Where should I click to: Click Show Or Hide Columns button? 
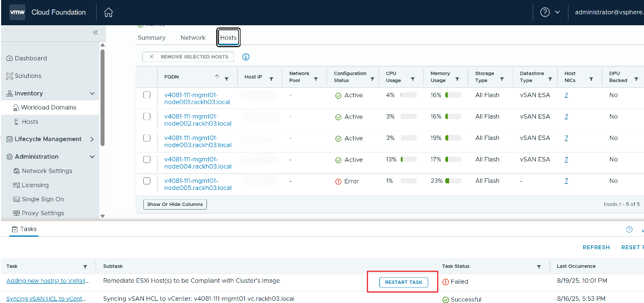pos(175,204)
